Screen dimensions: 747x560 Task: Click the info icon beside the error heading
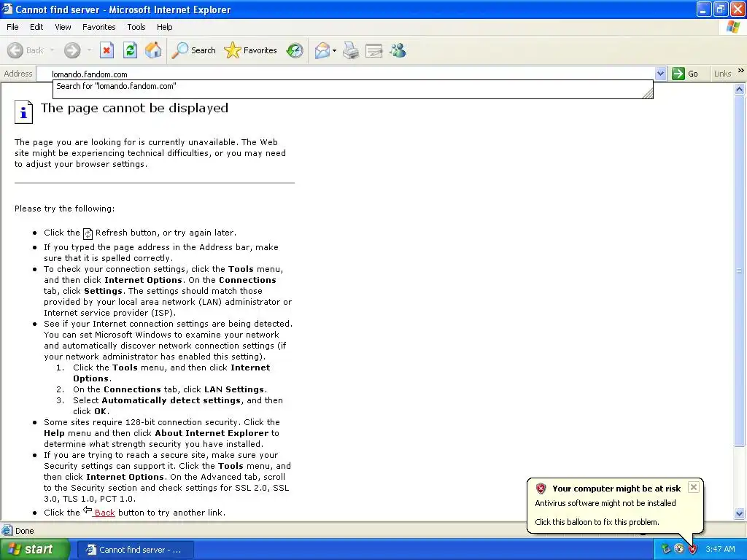(23, 112)
